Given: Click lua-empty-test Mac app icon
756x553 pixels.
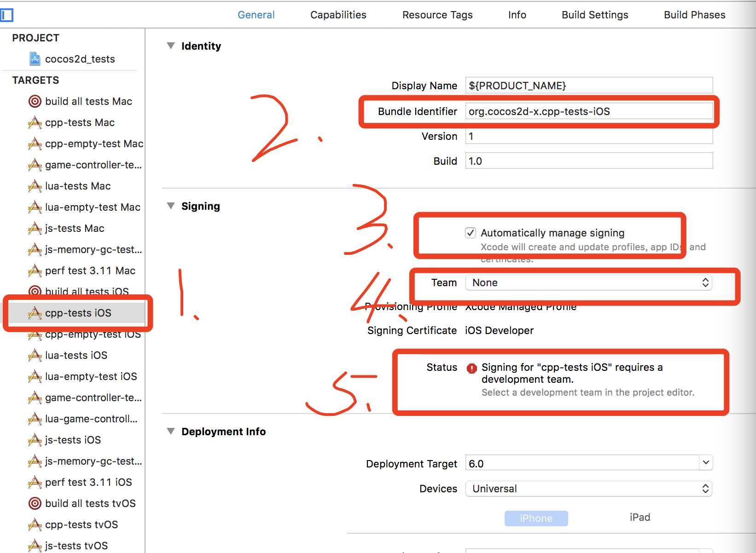Looking at the screenshot, I should 35,207.
